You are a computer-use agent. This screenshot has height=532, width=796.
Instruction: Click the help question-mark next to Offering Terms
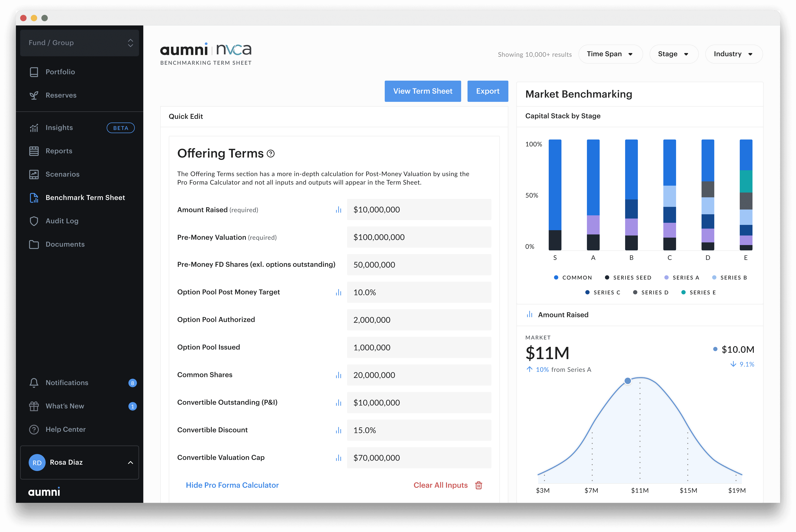click(270, 154)
